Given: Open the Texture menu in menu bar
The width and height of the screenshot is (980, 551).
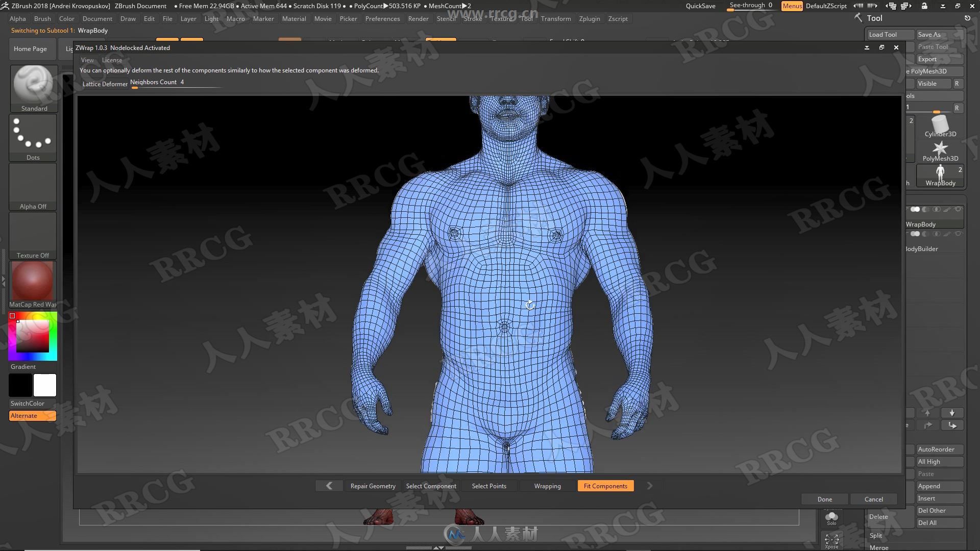Looking at the screenshot, I should point(502,18).
